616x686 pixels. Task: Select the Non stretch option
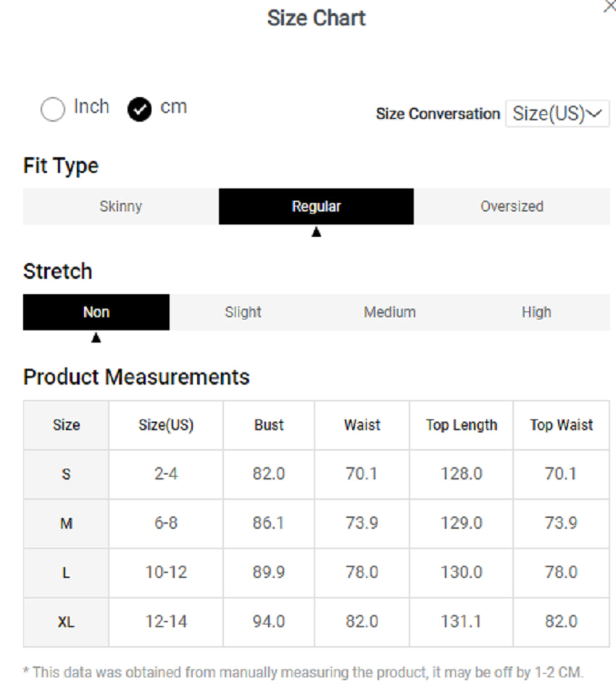tap(96, 312)
